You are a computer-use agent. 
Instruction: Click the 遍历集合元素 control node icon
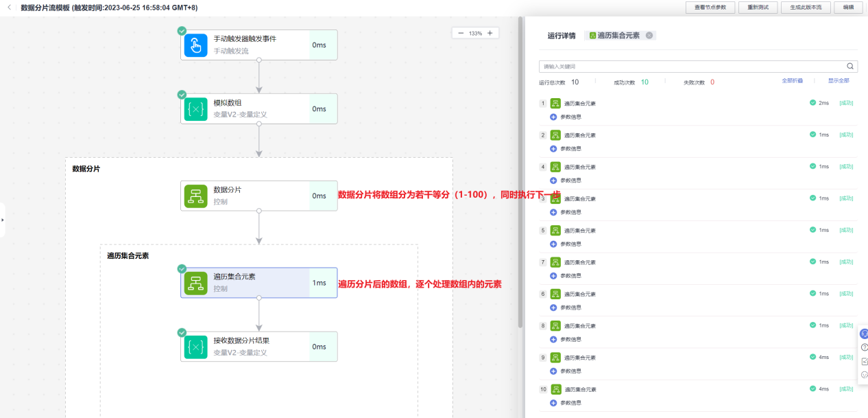click(195, 282)
